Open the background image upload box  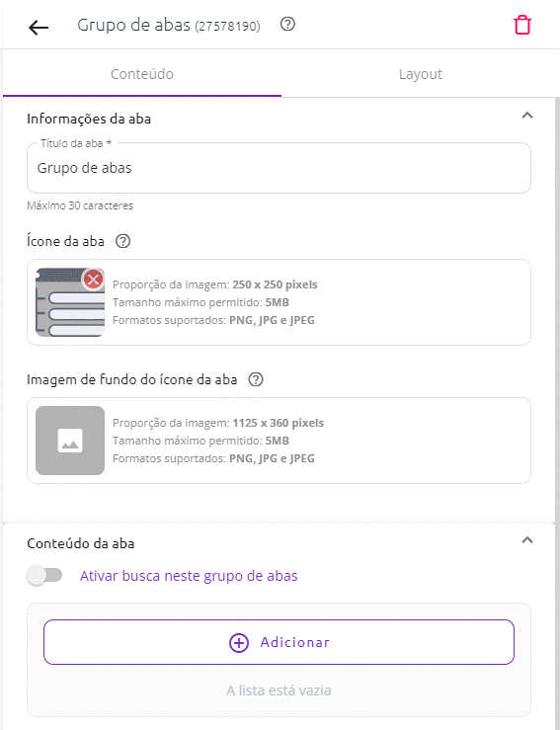pos(279,441)
